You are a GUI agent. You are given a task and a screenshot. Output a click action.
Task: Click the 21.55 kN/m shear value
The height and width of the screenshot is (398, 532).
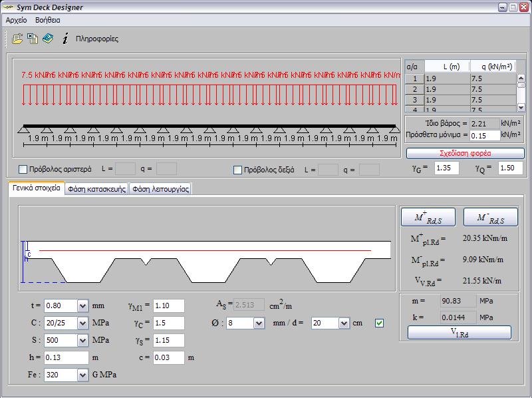click(482, 281)
